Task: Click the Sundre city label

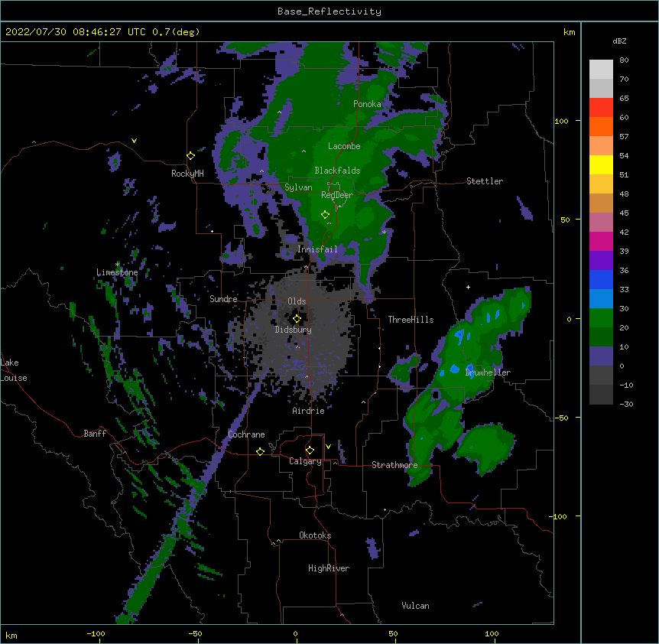Action: pos(223,299)
